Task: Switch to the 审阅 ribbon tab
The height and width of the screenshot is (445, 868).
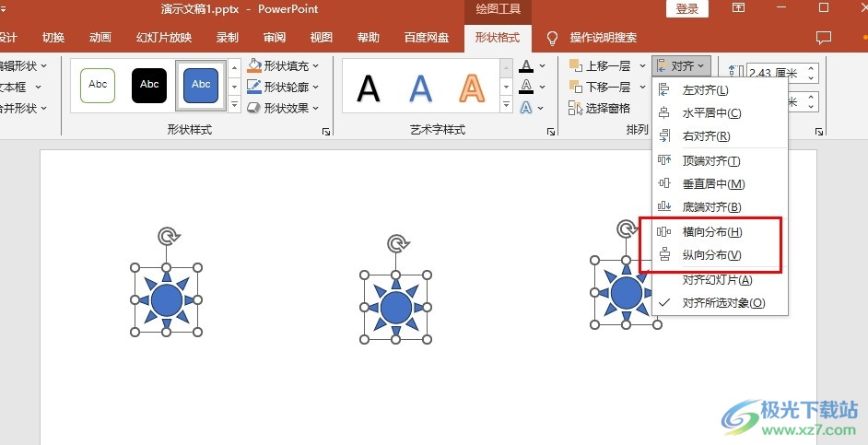Action: (275, 38)
